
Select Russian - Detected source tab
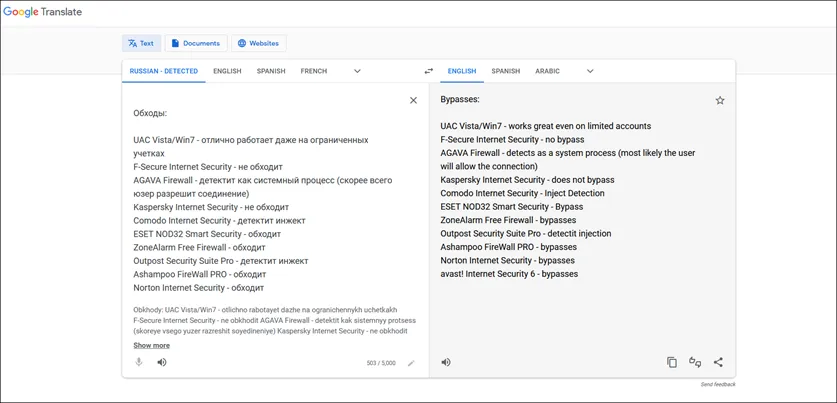point(164,71)
